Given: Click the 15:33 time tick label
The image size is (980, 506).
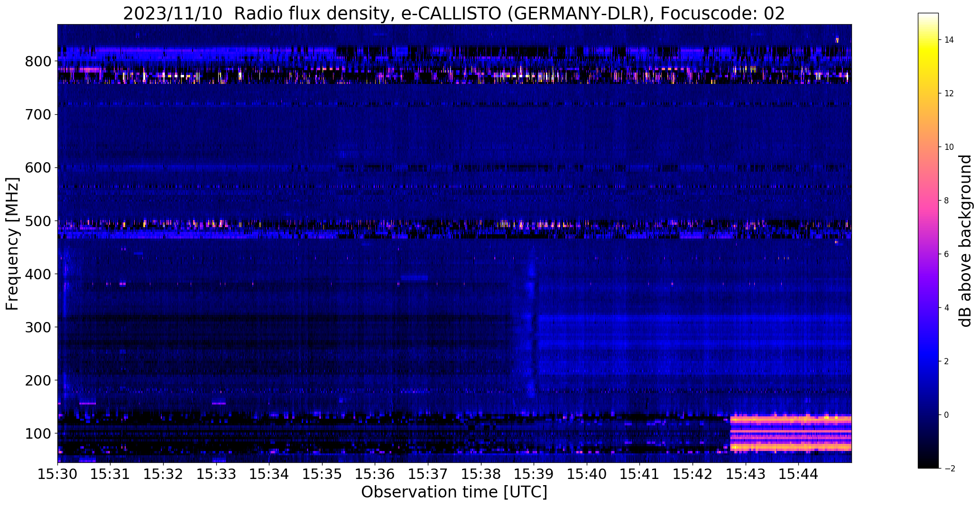Looking at the screenshot, I should [216, 474].
